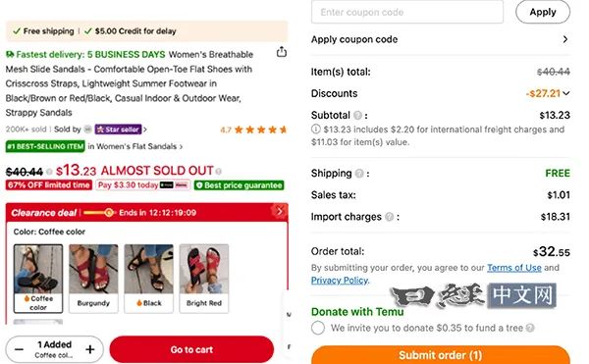Click the Submit order (1) button
This screenshot has width=589, height=364.
coord(440,354)
